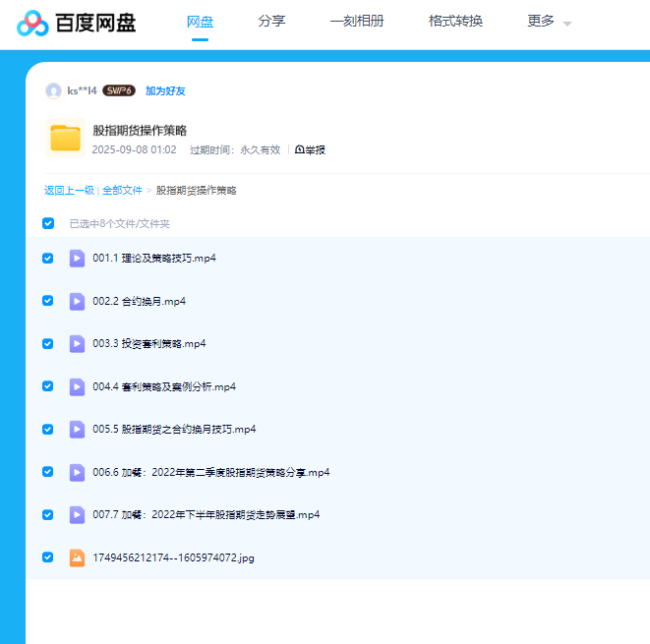Open file 004.4 套利策略及案例分析.mp4
650x644 pixels.
164,386
